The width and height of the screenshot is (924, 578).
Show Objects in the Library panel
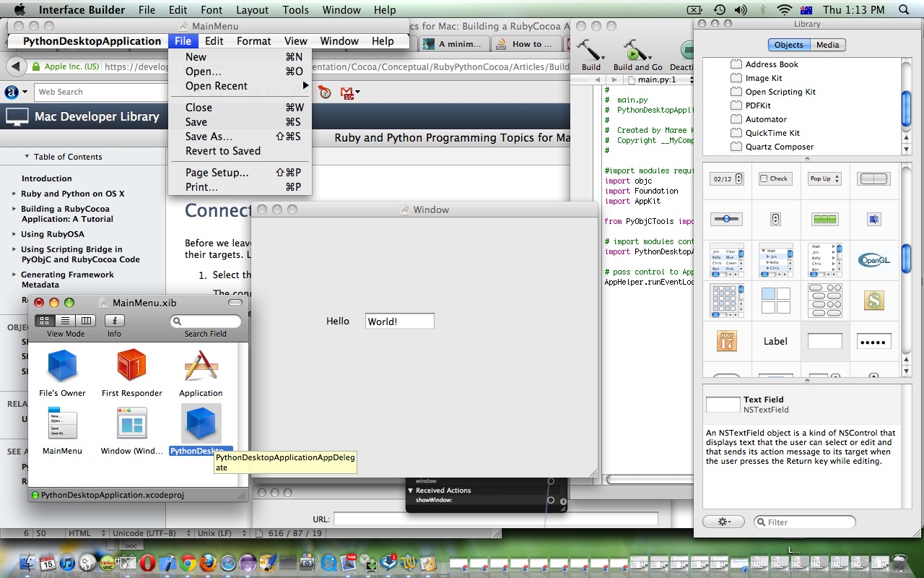(x=788, y=45)
